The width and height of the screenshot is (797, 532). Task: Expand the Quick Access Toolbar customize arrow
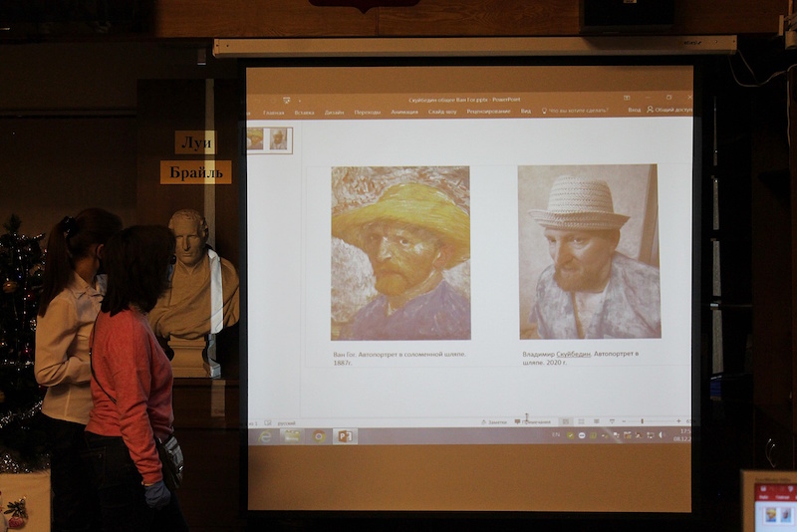301,100
